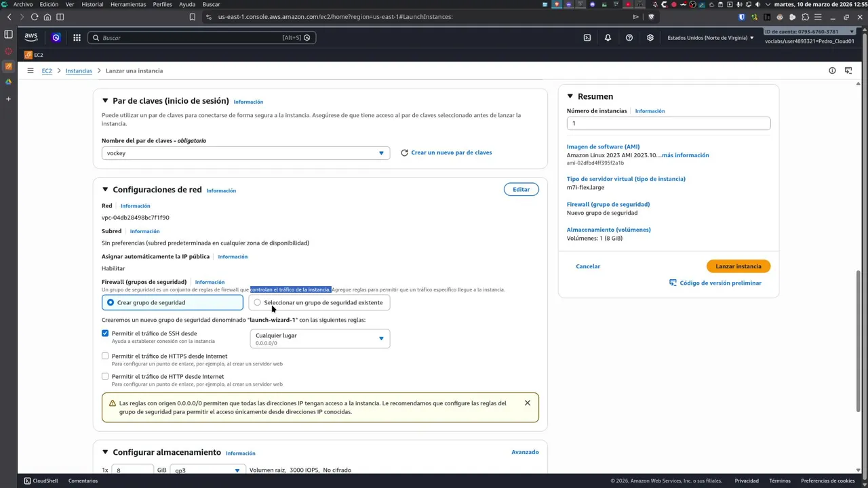Bookmark this page in the address bar
The height and width of the screenshot is (488, 868).
click(193, 17)
